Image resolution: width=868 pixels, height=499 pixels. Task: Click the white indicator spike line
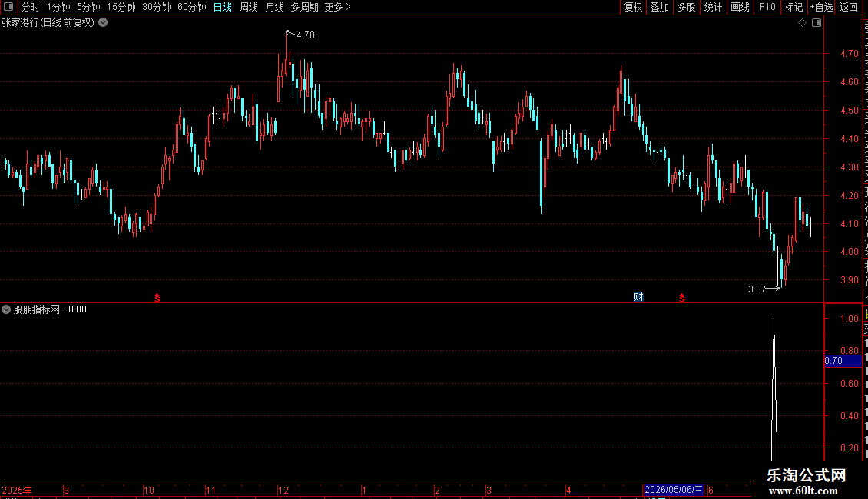coord(774,389)
